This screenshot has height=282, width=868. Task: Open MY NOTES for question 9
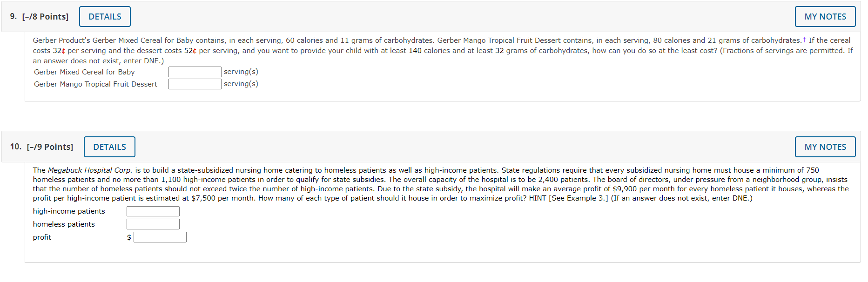[x=825, y=16]
